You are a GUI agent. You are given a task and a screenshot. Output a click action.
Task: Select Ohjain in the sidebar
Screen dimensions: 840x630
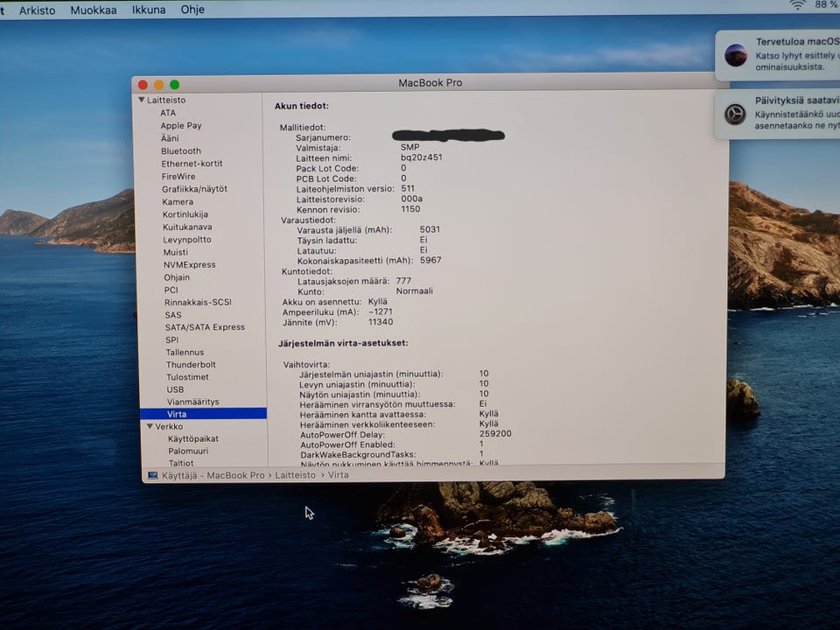pyautogui.click(x=177, y=277)
